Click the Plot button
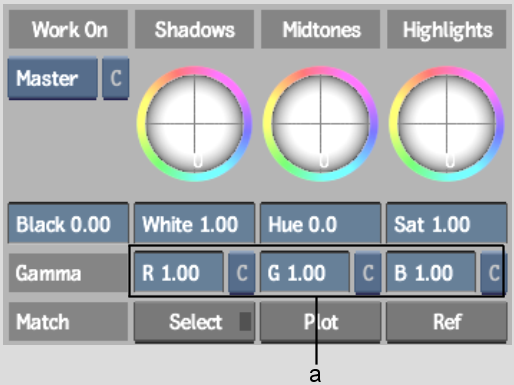514x385 pixels. point(320,322)
